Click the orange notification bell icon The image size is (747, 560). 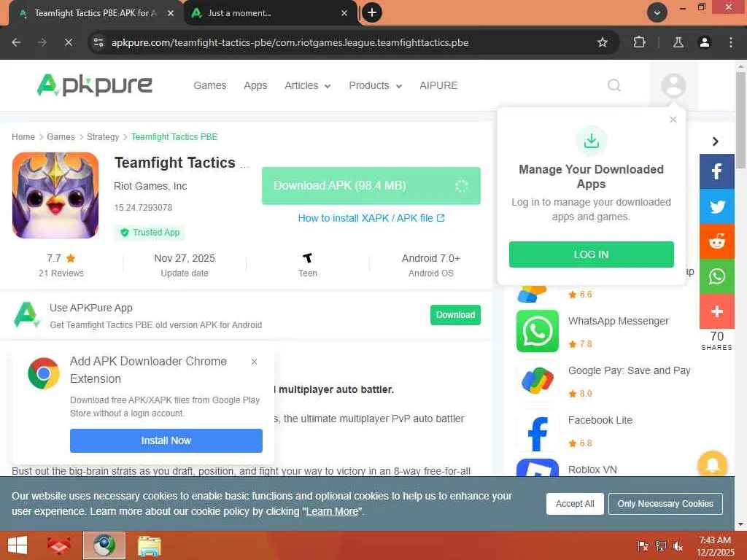712,464
